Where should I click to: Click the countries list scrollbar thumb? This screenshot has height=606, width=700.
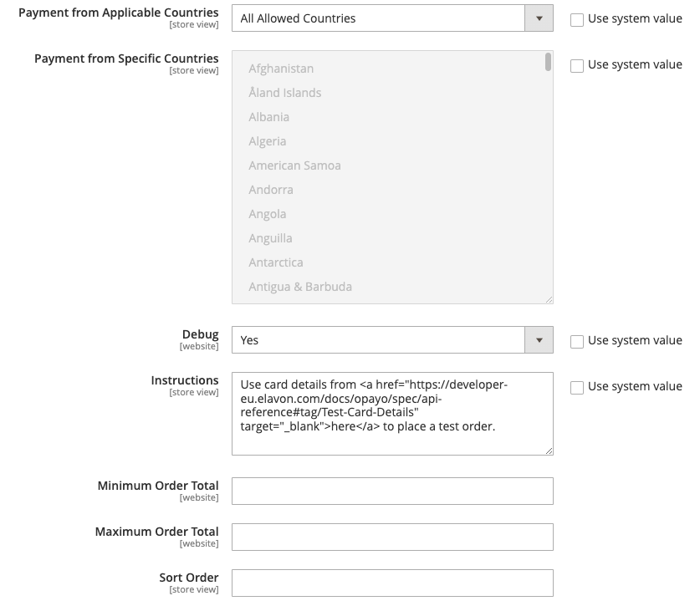[548, 62]
